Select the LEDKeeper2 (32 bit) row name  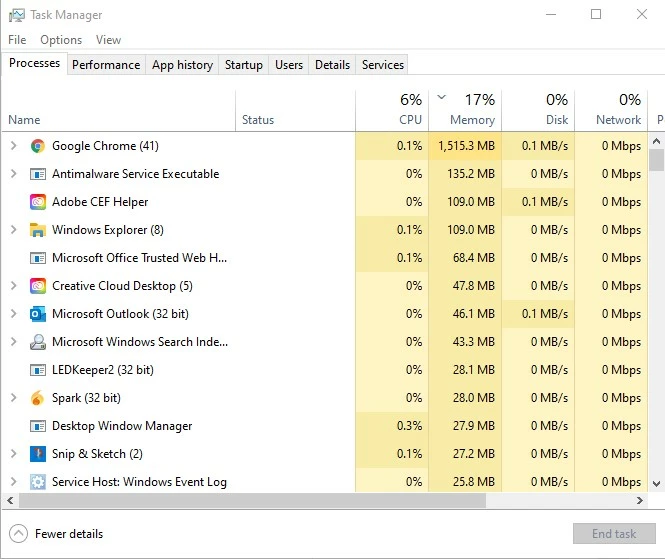(103, 370)
